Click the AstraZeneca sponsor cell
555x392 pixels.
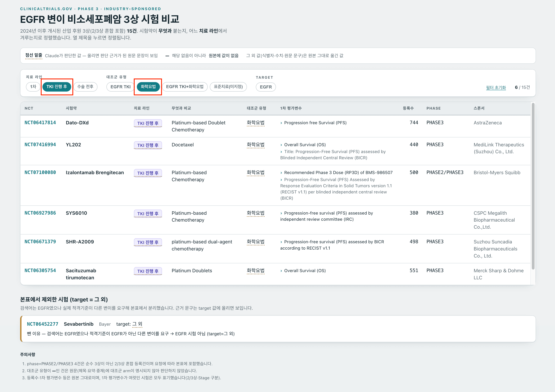click(x=488, y=123)
